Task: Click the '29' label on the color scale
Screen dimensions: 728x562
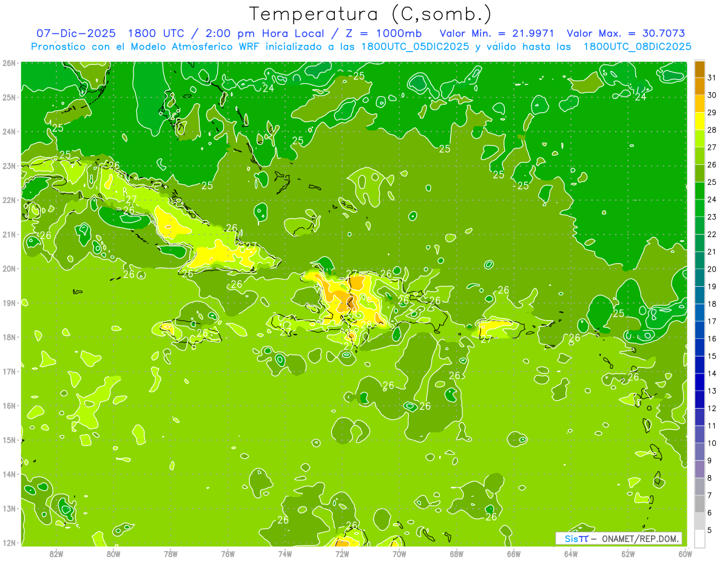Action: tap(712, 112)
